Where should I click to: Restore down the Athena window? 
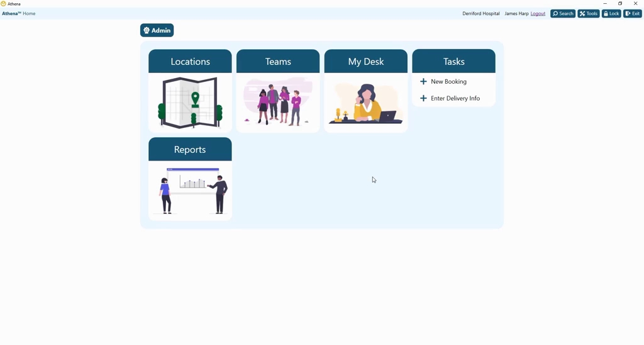pos(620,3)
